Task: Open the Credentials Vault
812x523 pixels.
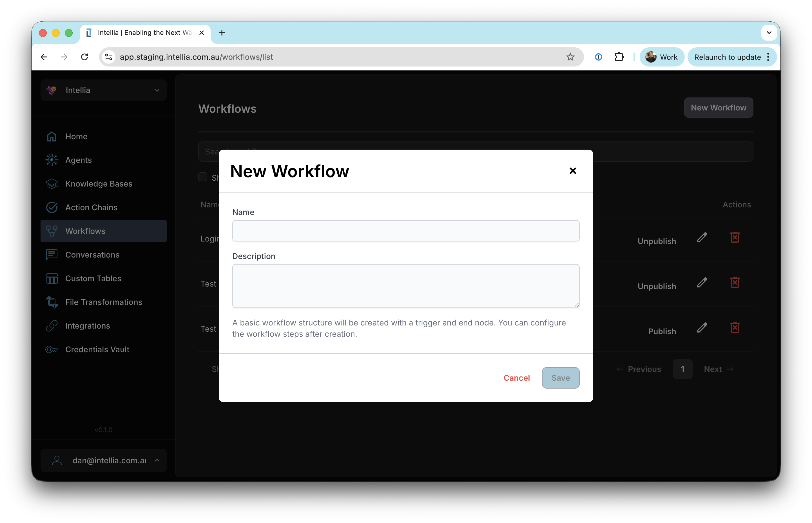Action: [97, 349]
